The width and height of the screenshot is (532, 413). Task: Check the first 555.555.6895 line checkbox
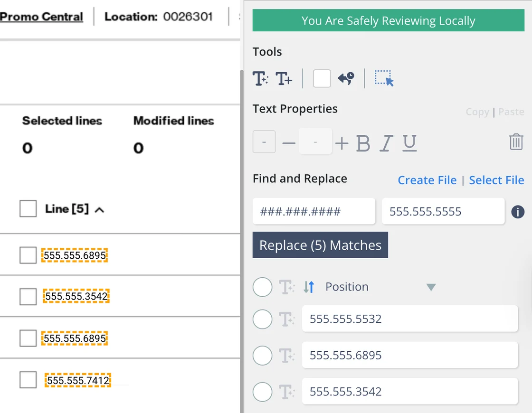click(28, 255)
